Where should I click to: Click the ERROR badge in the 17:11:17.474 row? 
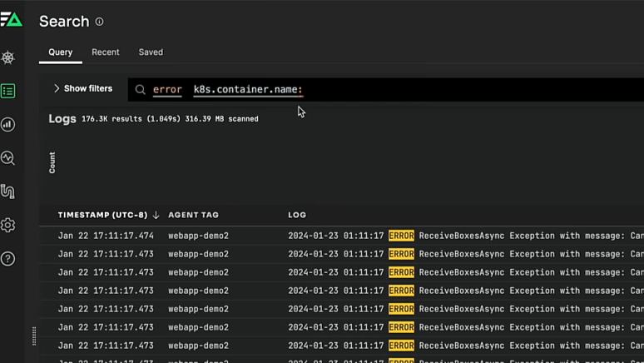[401, 236]
